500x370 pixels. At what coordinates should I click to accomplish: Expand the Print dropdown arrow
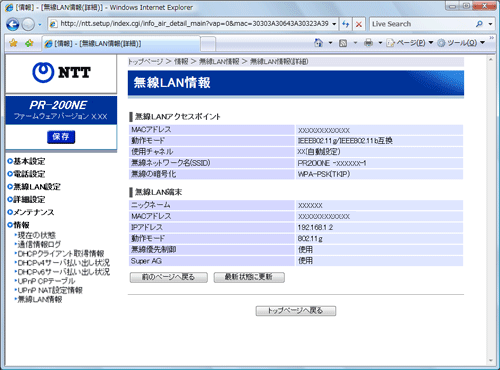pos(380,43)
